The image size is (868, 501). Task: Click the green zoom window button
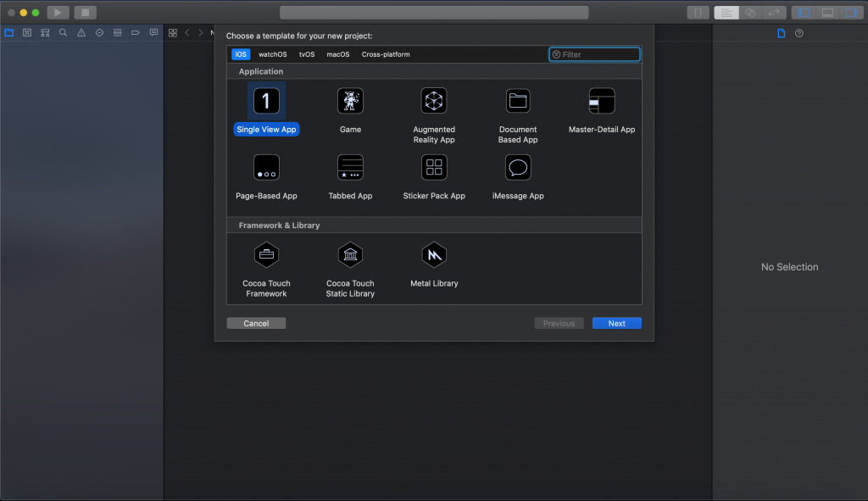coord(36,12)
